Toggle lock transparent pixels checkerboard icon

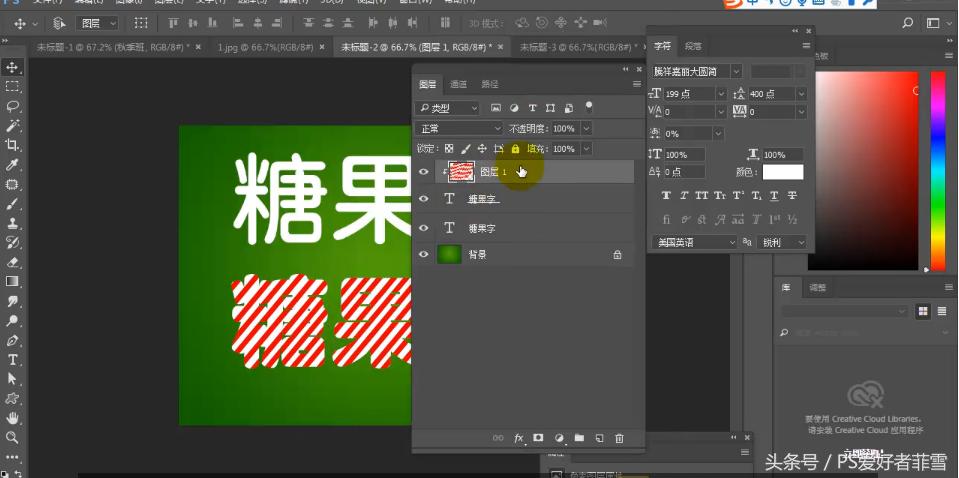[x=449, y=149]
